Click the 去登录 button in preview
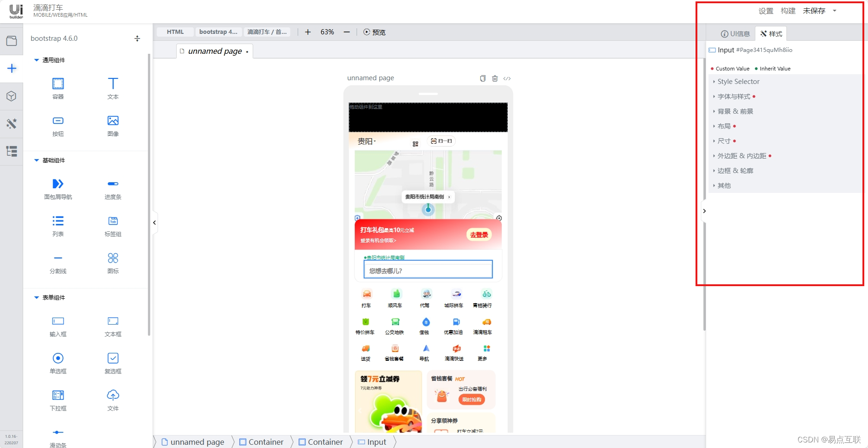Image resolution: width=868 pixels, height=448 pixels. pos(479,235)
